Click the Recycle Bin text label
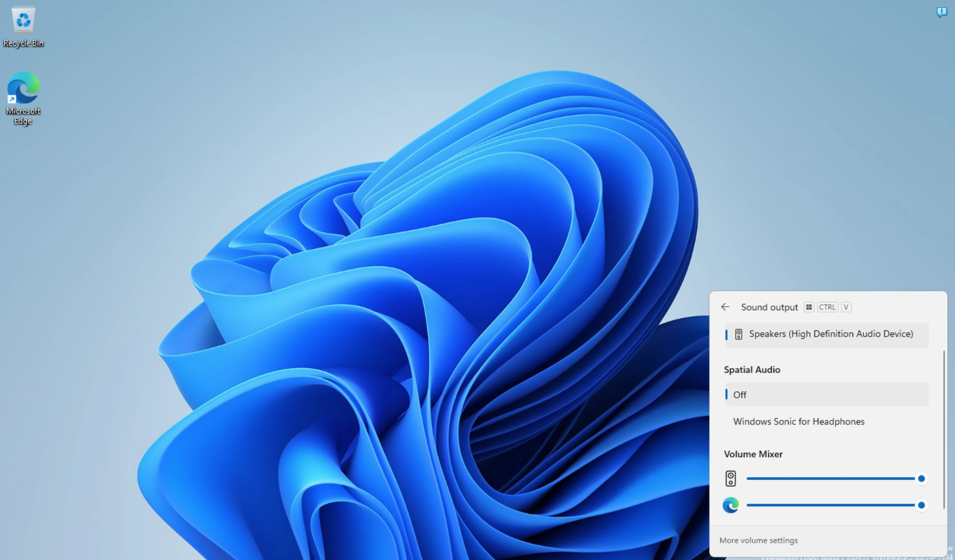This screenshot has width=955, height=560. click(x=24, y=43)
